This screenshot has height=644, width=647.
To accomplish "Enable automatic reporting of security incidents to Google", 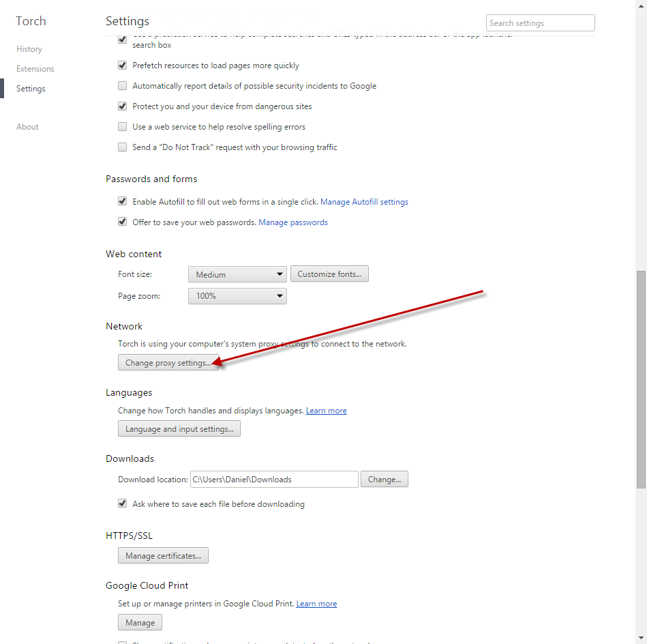I will click(122, 85).
